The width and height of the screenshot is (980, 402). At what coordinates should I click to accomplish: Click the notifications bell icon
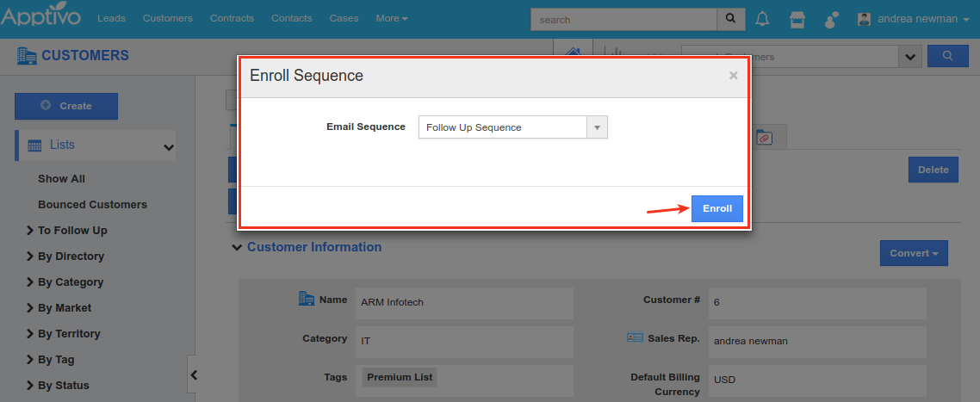[762, 19]
